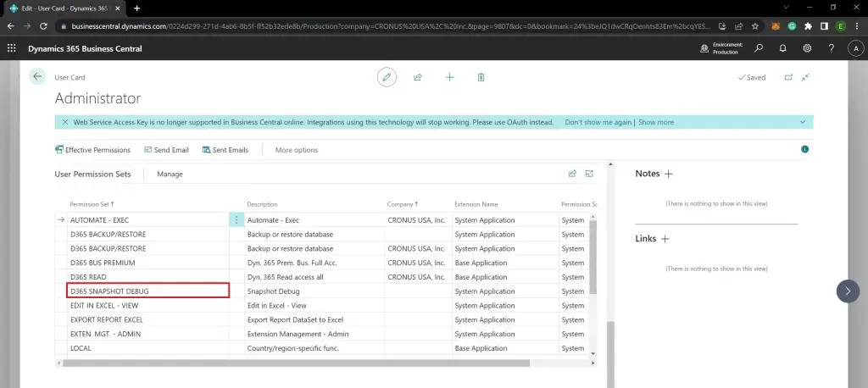
Task: Go back with the User Card back arrow
Action: (x=37, y=77)
